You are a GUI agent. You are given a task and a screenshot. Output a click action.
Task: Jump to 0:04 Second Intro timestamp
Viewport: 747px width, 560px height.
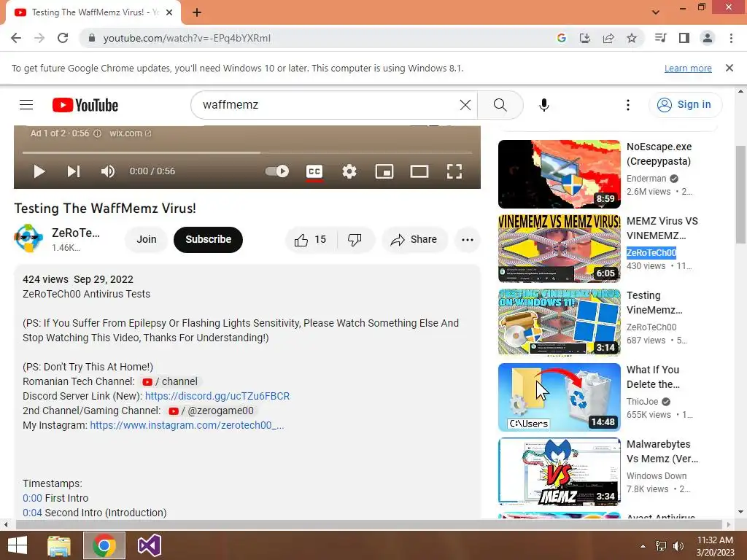pyautogui.click(x=32, y=513)
